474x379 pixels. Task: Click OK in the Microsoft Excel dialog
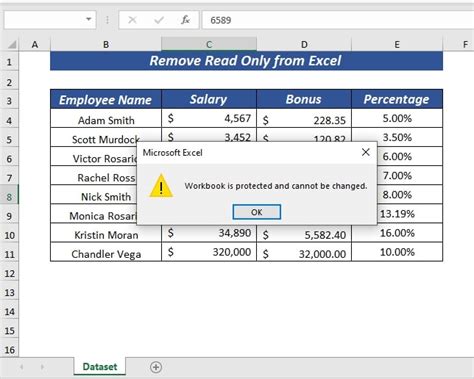[x=257, y=212]
